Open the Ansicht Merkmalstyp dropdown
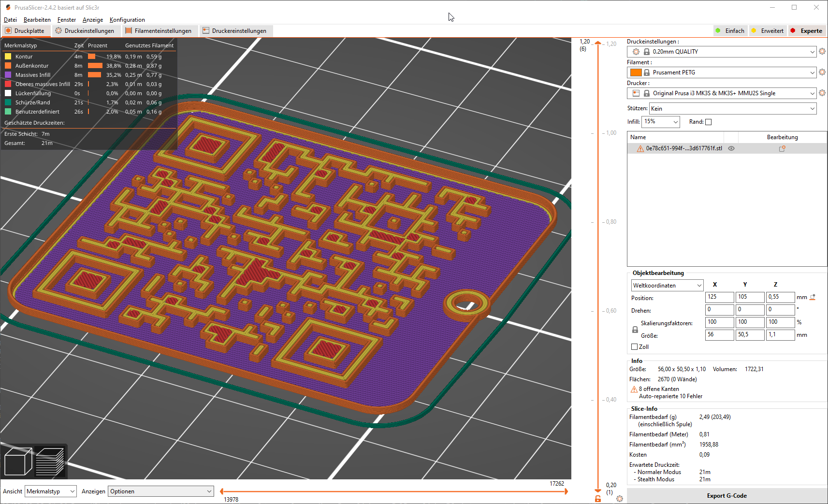Viewport: 828px width, 504px height. [50, 491]
